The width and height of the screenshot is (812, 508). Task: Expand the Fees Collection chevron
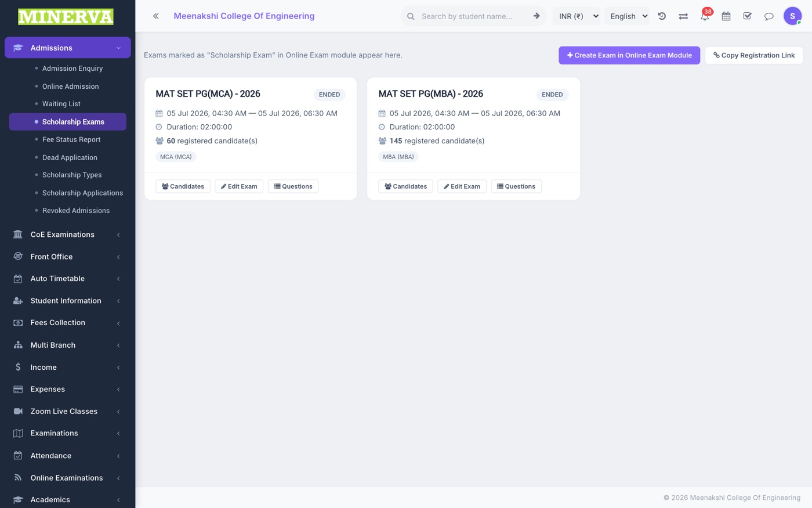[118, 323]
